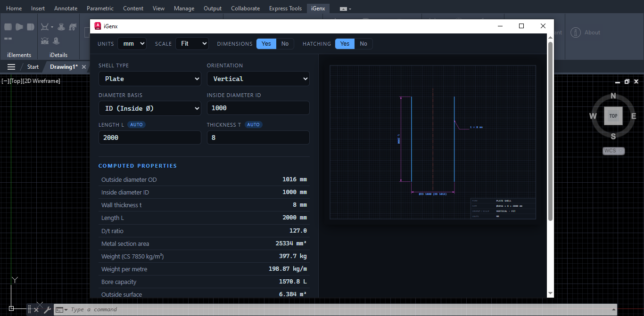Switch to the Annotate ribbon tab
644x316 pixels.
66,8
